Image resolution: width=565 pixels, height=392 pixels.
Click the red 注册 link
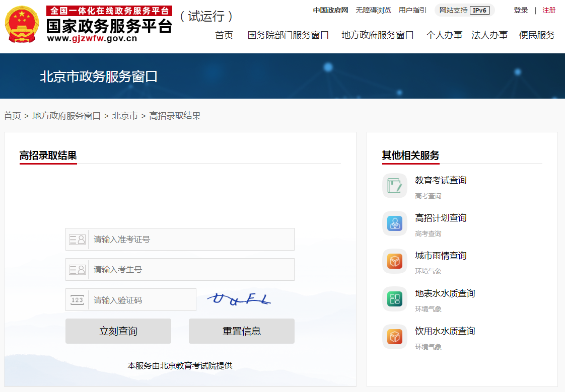click(549, 11)
